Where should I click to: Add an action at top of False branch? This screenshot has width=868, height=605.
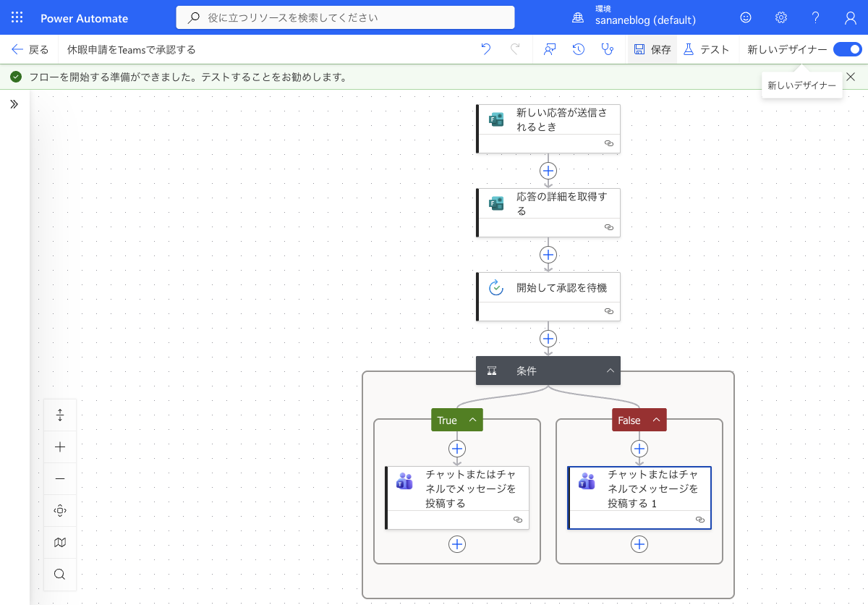(x=639, y=449)
